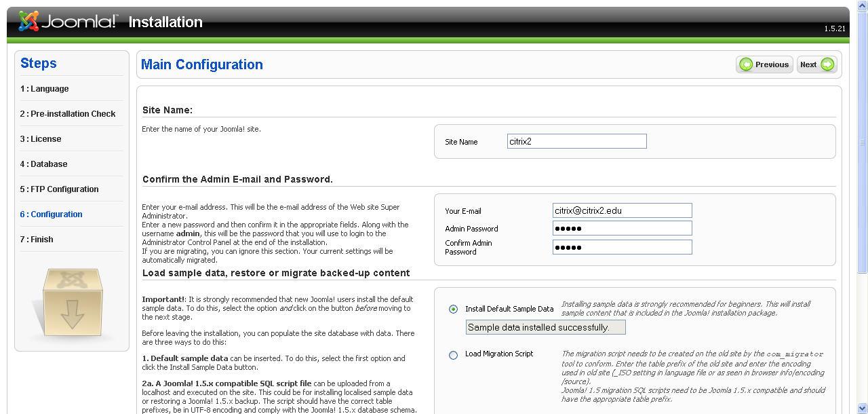Click the 'Installation' title text in header
The image size is (868, 414).
tap(165, 22)
